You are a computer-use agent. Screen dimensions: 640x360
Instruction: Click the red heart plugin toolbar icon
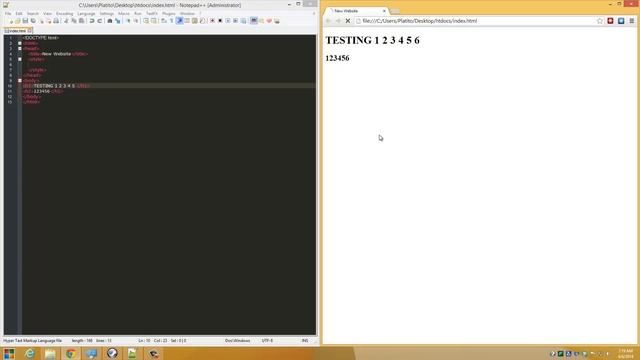tap(269, 21)
